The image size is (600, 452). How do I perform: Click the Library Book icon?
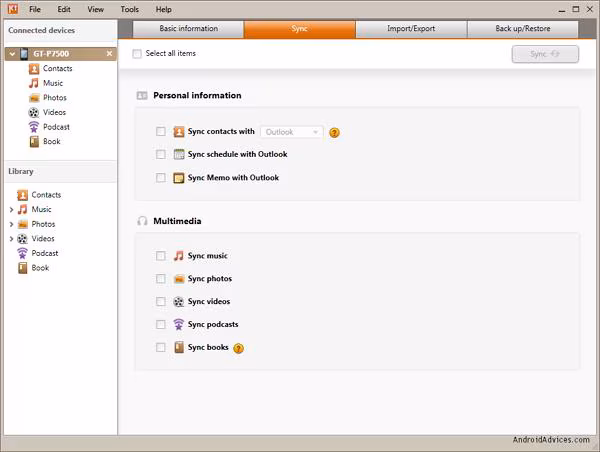(23, 268)
